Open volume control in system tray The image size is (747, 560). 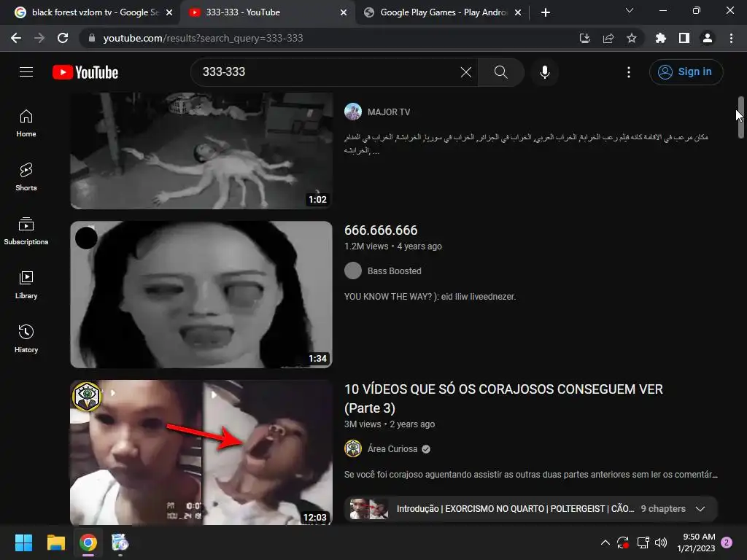(x=661, y=542)
